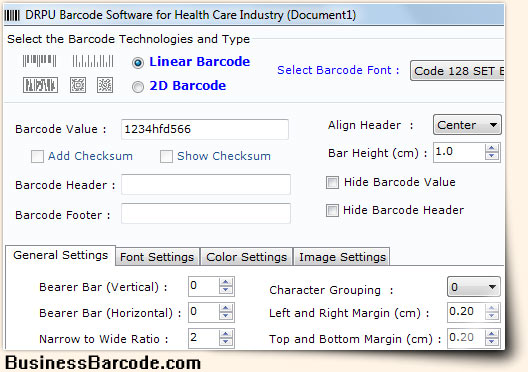Decrease Bearer Bar (Vertical) value
Image resolution: width=528 pixels, height=372 pixels.
point(226,291)
